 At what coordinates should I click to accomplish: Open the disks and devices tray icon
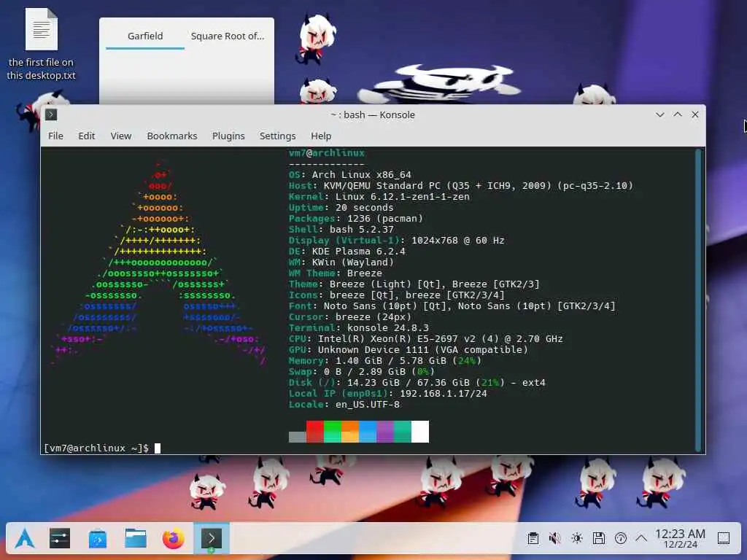(x=599, y=539)
